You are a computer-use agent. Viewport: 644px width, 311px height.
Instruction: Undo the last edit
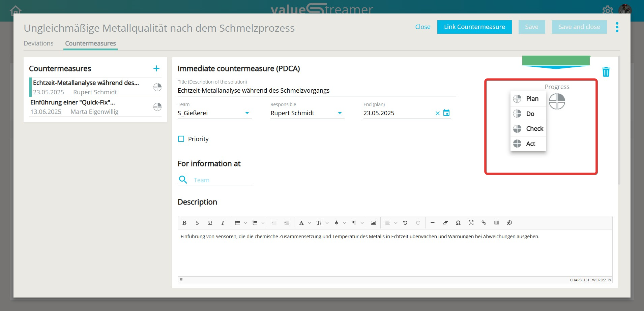(x=405, y=223)
